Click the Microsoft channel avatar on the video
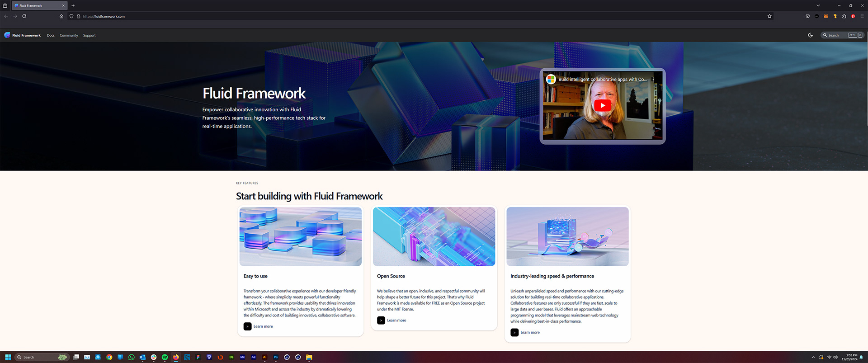The image size is (868, 363). pos(551,79)
